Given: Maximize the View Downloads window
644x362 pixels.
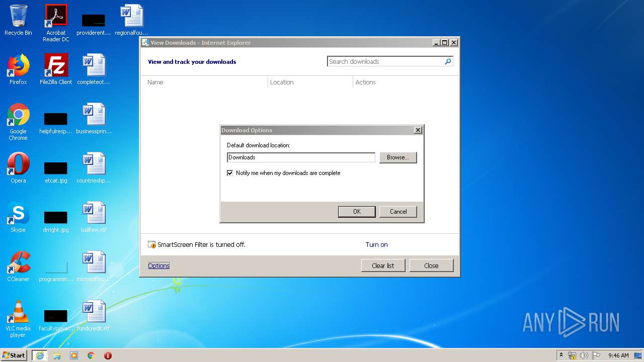Looking at the screenshot, I should point(444,43).
